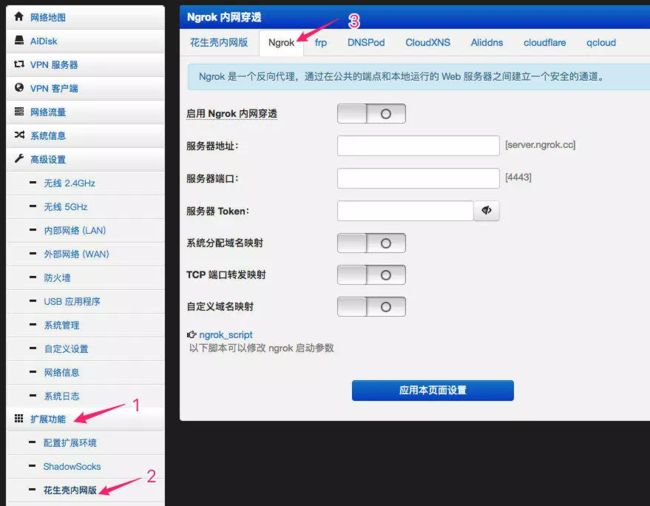Click the 启用 Ngrok 内网穿透 label
The image size is (650, 506).
coord(231,114)
